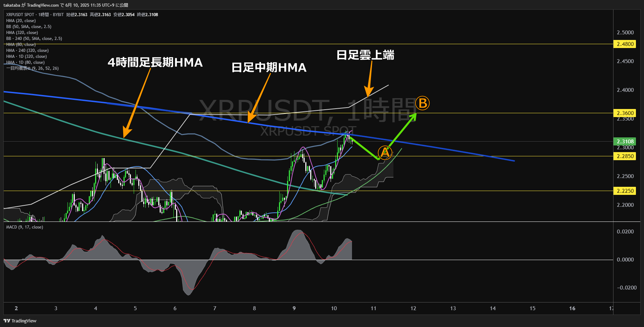Click the TradingView logo at bottom left
The height and width of the screenshot is (327, 644).
point(20,321)
